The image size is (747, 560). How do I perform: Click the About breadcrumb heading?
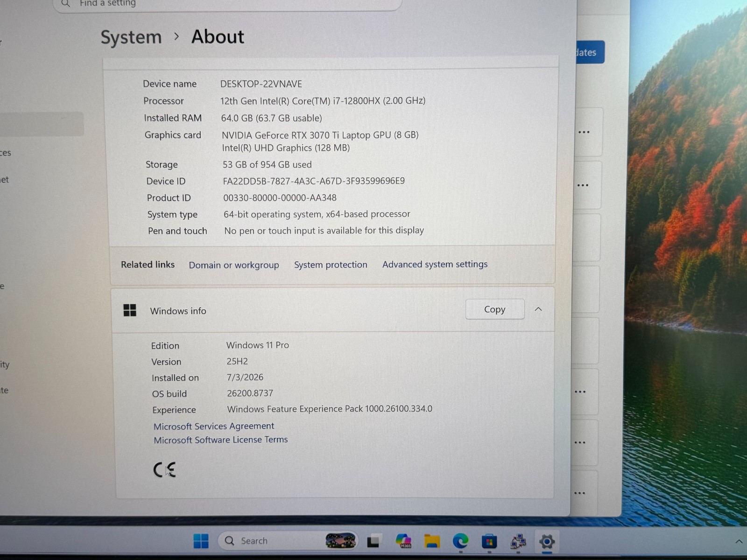point(218,37)
